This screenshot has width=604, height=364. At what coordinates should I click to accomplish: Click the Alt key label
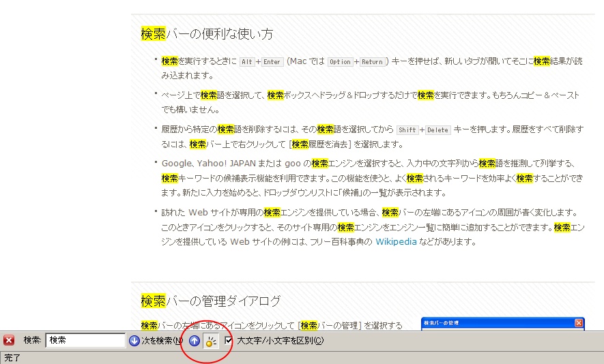click(247, 61)
